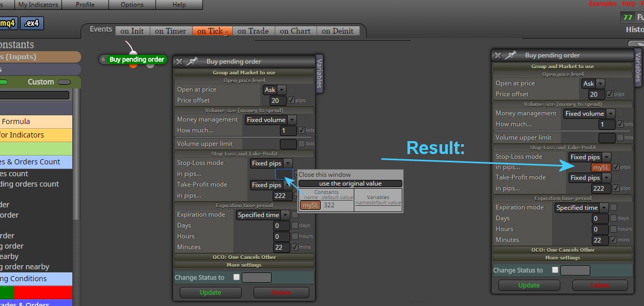Screen dimensions: 644x306
Task: Open the My Indicators menu
Action: (38, 5)
